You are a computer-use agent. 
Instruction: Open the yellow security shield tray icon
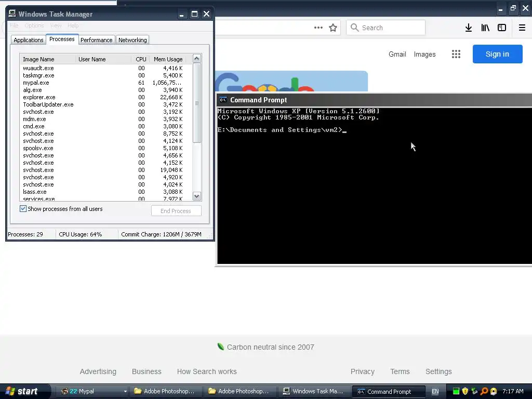(465, 391)
